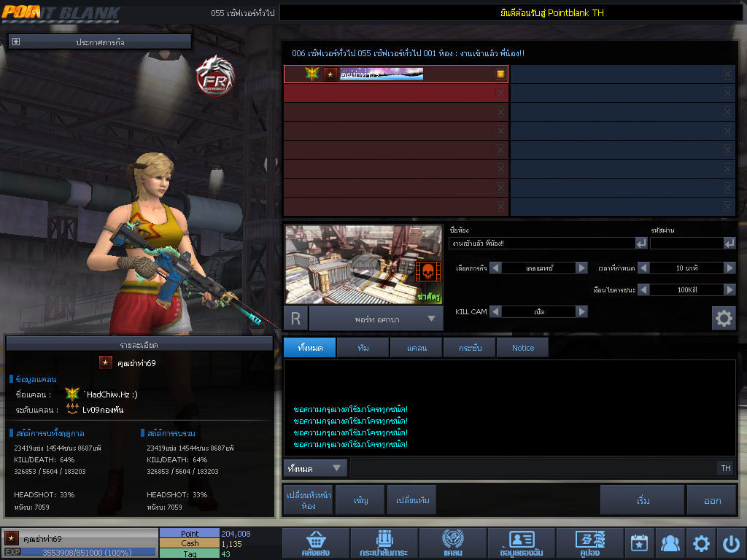Open room advanced settings gear icon
The width and height of the screenshot is (747, 560).
pyautogui.click(x=724, y=318)
